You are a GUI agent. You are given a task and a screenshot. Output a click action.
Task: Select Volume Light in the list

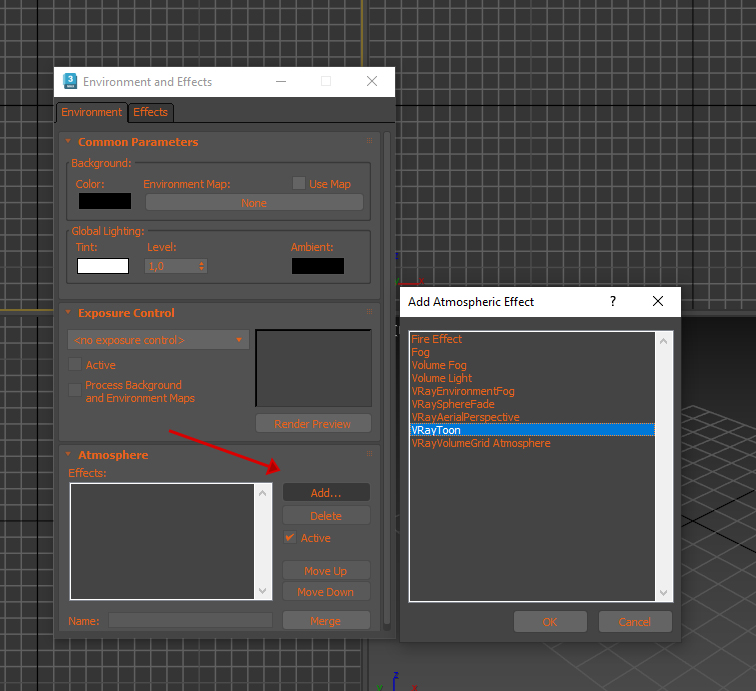pos(532,378)
